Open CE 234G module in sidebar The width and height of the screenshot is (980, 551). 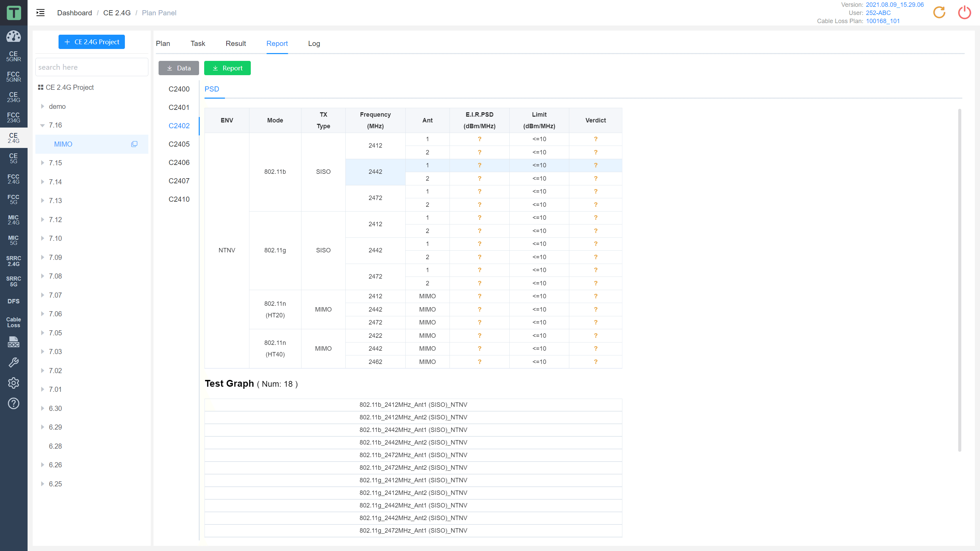click(x=14, y=97)
